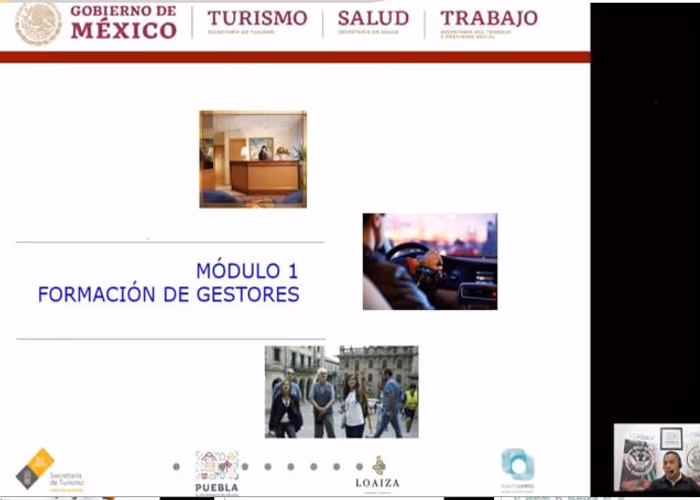Select the hotel reception desk photo
The image size is (700, 500).
pyautogui.click(x=253, y=159)
